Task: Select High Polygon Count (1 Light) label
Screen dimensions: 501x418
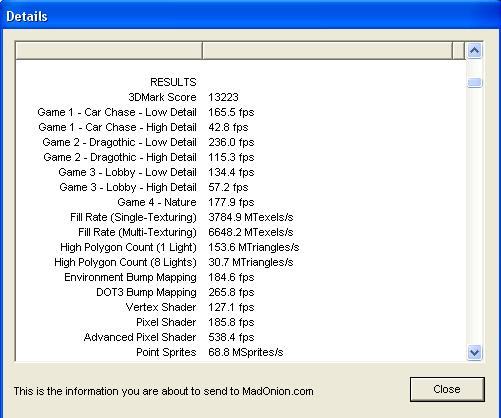Action: [128, 247]
